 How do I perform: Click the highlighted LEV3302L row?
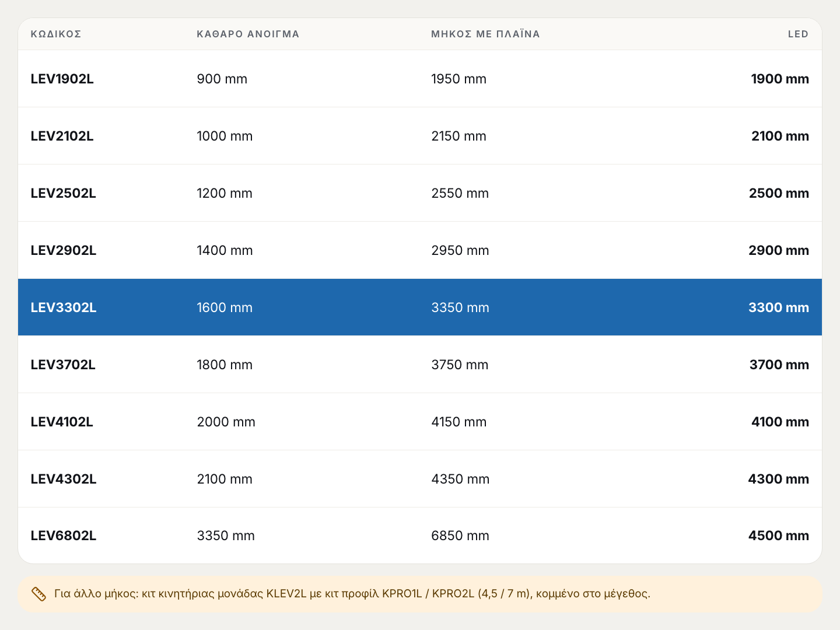(420, 307)
